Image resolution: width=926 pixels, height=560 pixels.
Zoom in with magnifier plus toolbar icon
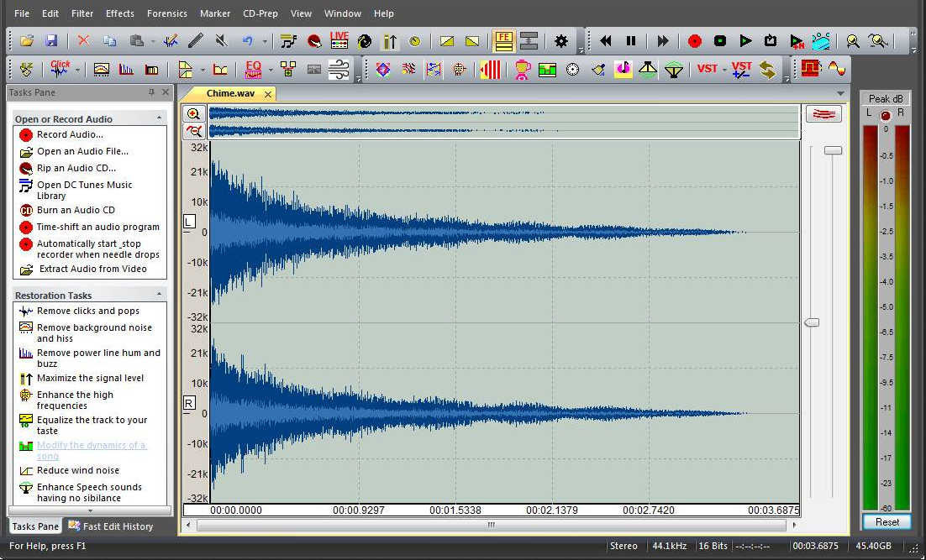[x=853, y=40]
